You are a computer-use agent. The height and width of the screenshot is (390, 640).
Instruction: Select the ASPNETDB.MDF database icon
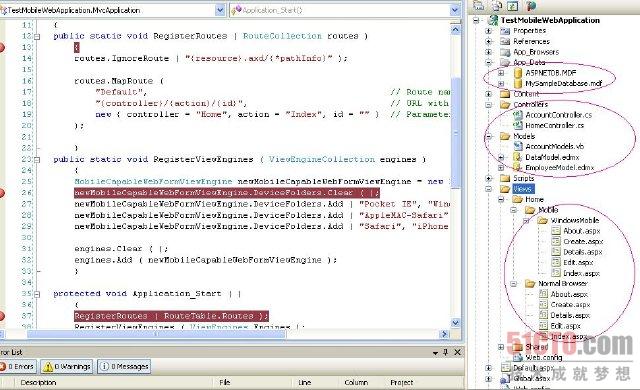pos(518,73)
